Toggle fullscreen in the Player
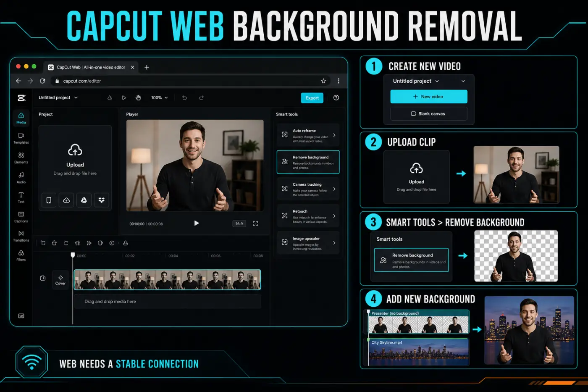This screenshot has height=392, width=588. coord(255,224)
